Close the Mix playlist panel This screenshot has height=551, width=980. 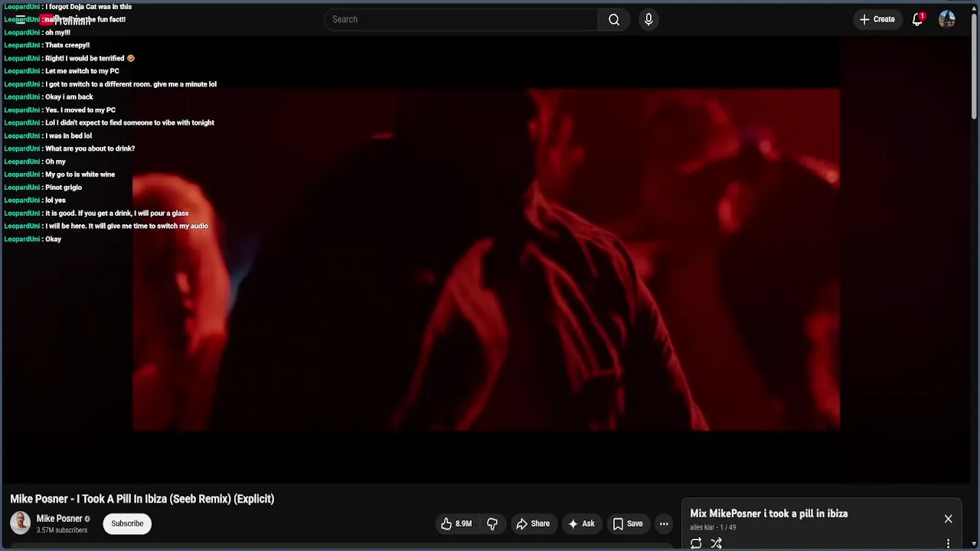(x=948, y=519)
